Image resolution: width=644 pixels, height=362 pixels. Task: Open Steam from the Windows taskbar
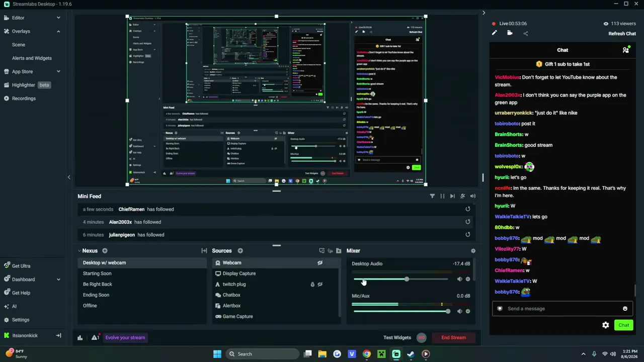pos(411,354)
